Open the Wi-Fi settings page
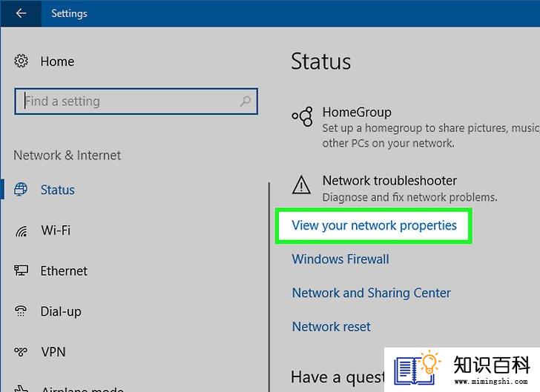This screenshot has width=540, height=392. tap(56, 230)
